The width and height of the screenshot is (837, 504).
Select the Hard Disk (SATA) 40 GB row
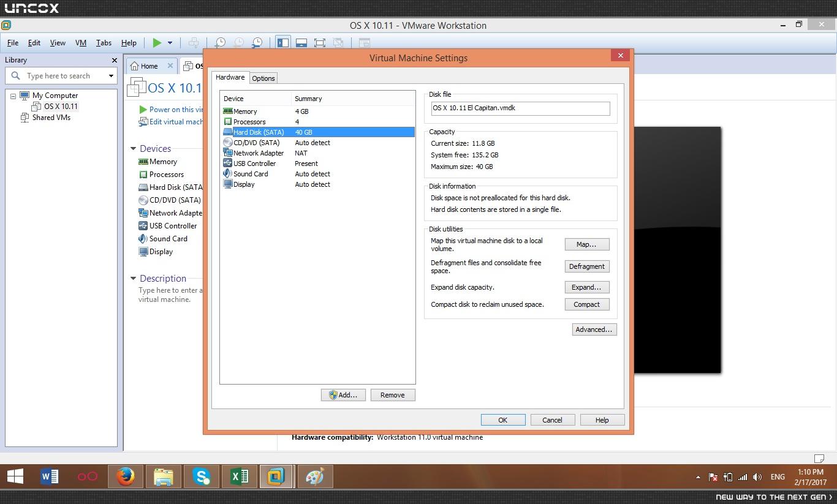pyautogui.click(x=317, y=132)
